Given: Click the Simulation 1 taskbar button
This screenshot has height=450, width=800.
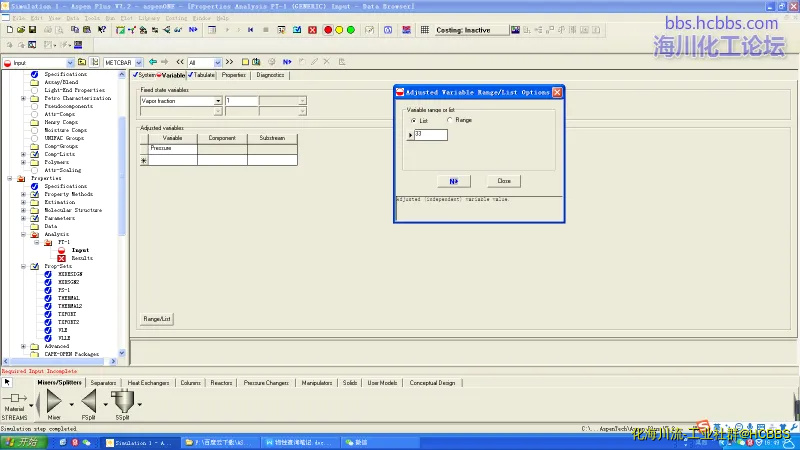Looking at the screenshot, I should (138, 442).
